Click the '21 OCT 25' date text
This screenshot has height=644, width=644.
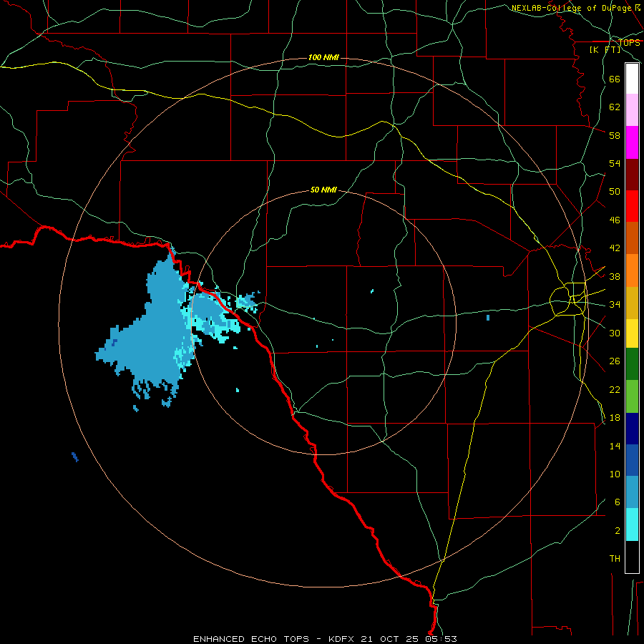coord(389,639)
